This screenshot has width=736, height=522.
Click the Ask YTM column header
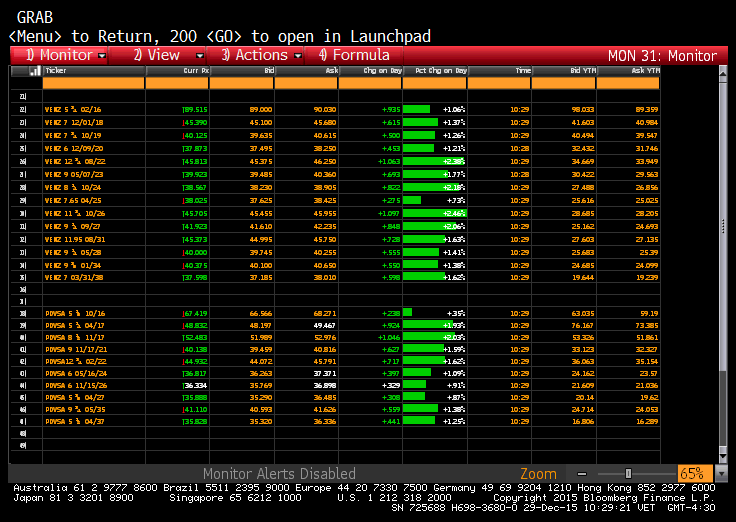[x=629, y=71]
